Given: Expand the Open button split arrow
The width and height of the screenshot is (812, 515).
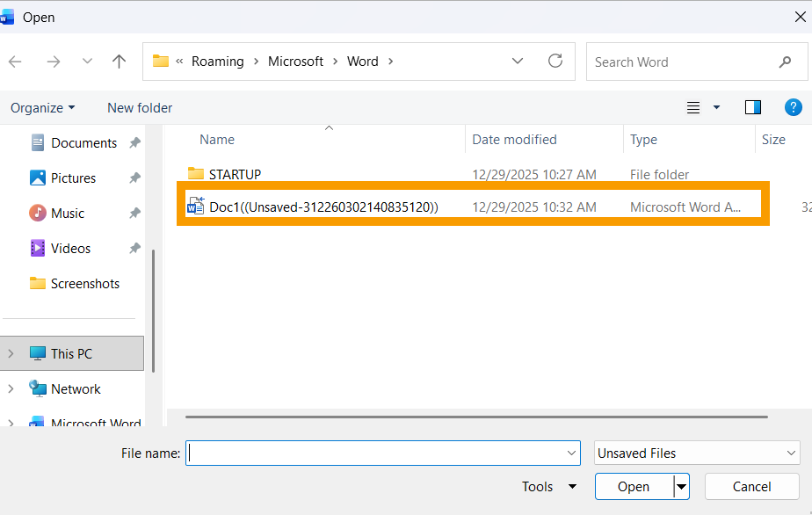Looking at the screenshot, I should click(681, 487).
